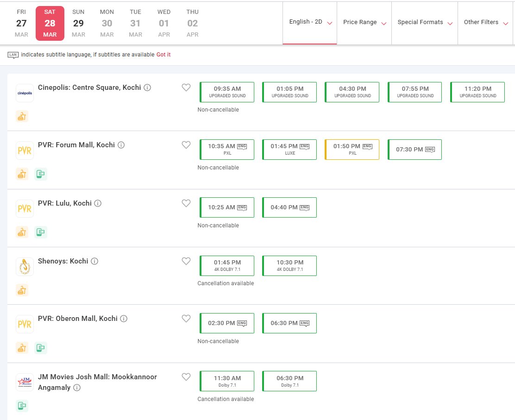Screen dimensions: 515x420
Task: Book Shenoys 10:30 PM 4K Dolby show
Action: (x=289, y=266)
